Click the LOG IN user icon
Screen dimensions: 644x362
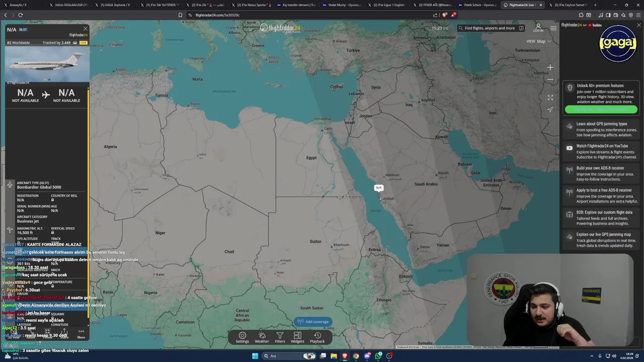point(538,28)
